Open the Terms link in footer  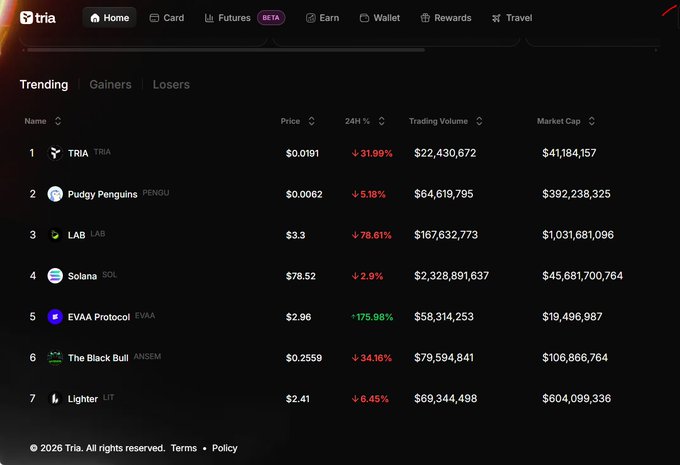[183, 448]
